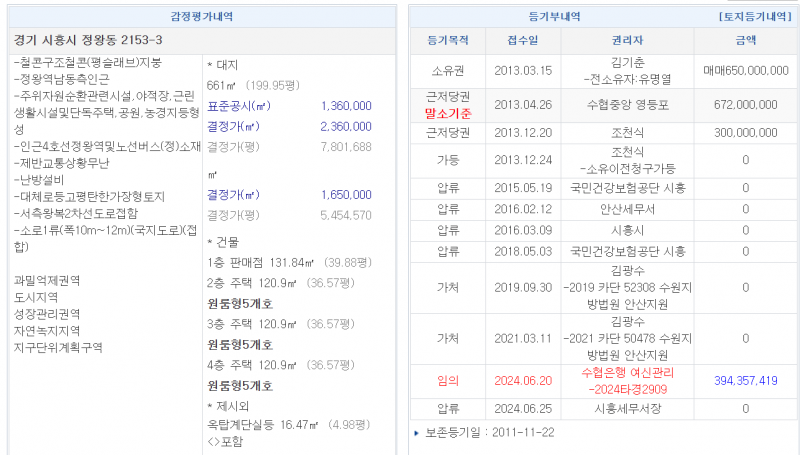This screenshot has width=800, height=455.
Task: Select the 감정평가내역 section header
Action: [x=203, y=17]
